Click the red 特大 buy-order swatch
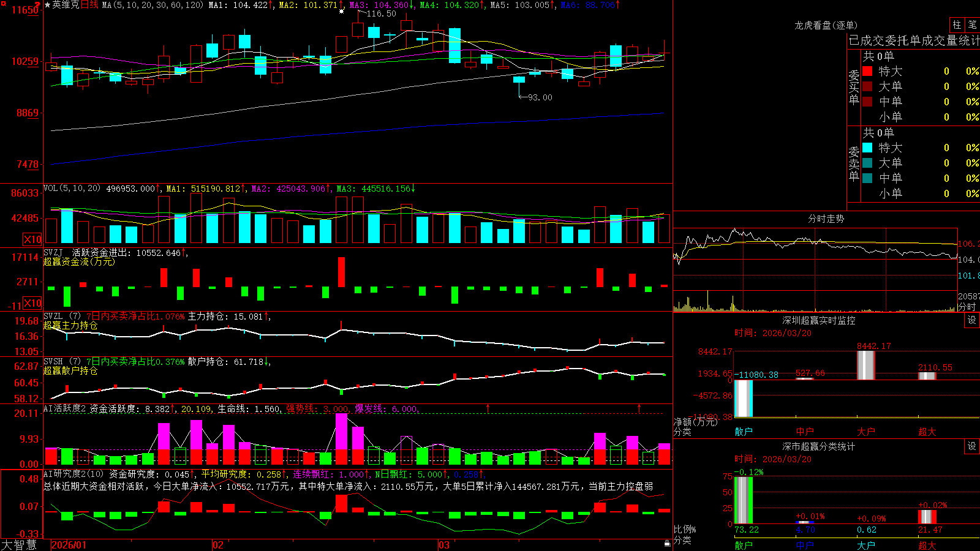 [867, 71]
